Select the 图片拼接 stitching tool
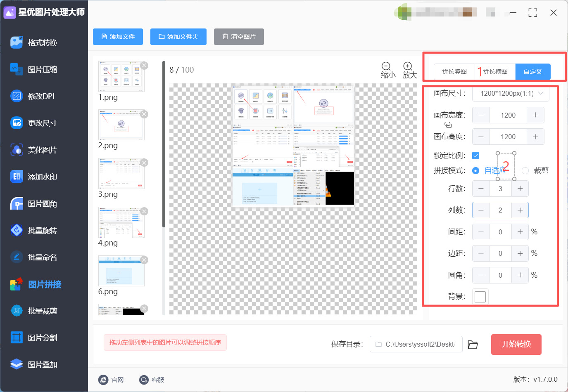The height and width of the screenshot is (392, 568). click(x=36, y=284)
